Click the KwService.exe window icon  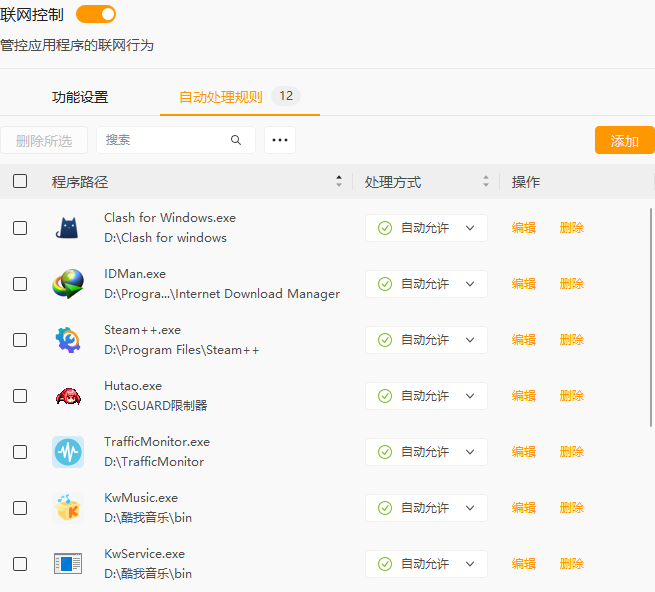[68, 564]
